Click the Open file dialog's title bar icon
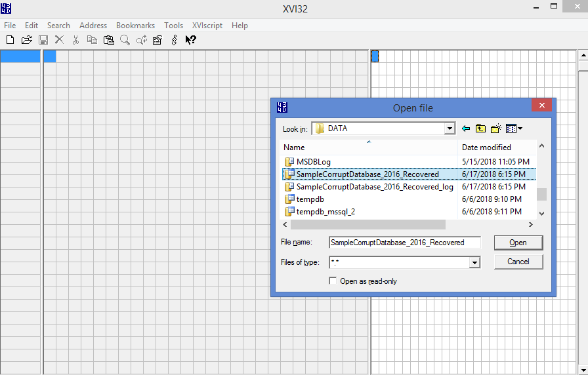Image resolution: width=588 pixels, height=375 pixels. pos(282,108)
